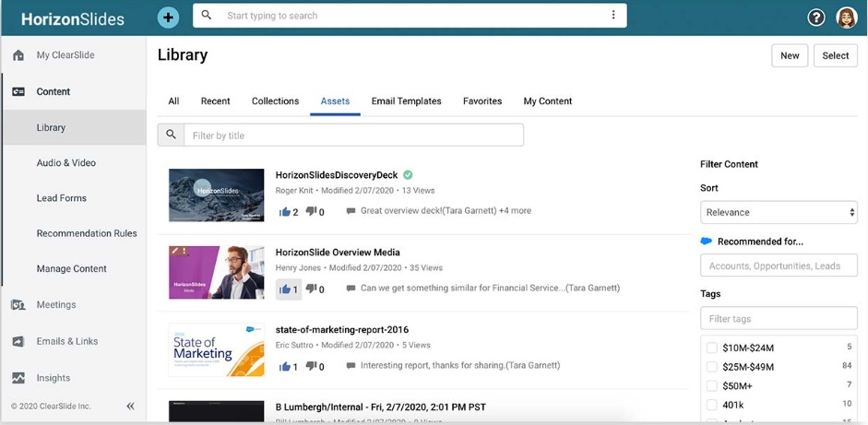Click the Can we get something similar comment
The height and width of the screenshot is (425, 868).
coord(490,289)
